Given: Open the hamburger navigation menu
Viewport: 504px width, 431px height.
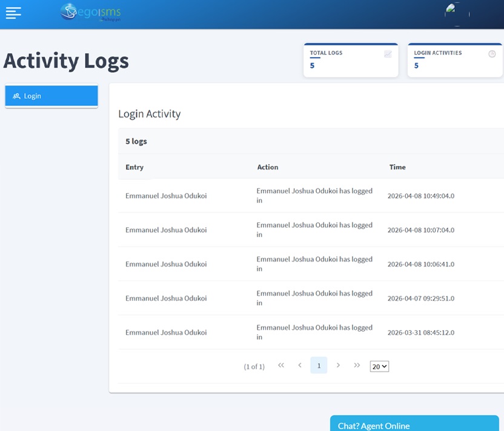Looking at the screenshot, I should coord(13,13).
